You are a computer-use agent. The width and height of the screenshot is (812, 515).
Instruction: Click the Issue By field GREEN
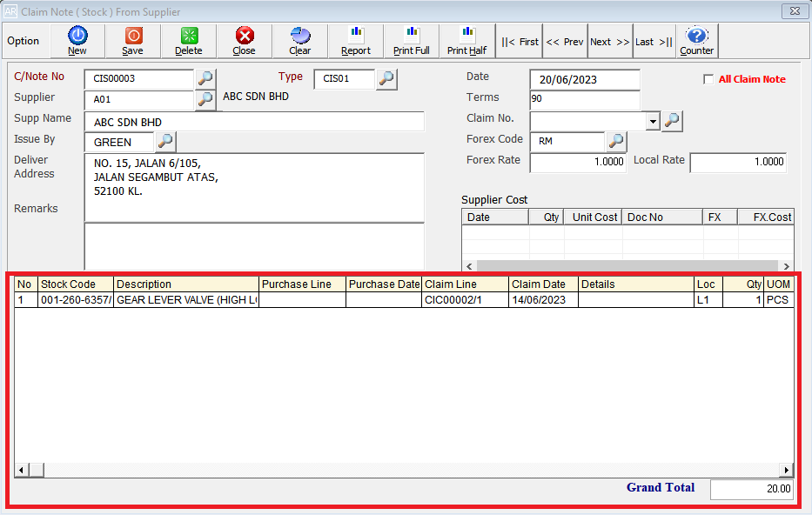point(119,142)
